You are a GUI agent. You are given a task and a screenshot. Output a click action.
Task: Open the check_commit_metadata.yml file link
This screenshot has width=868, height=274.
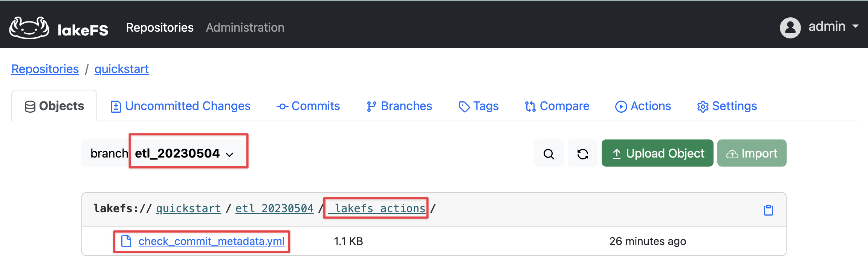click(x=211, y=241)
